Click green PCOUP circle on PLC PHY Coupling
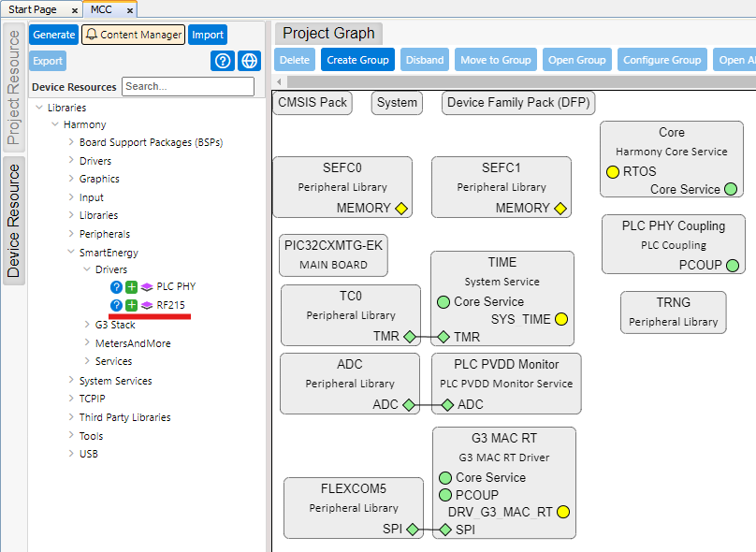The image size is (756, 552). pos(733,265)
